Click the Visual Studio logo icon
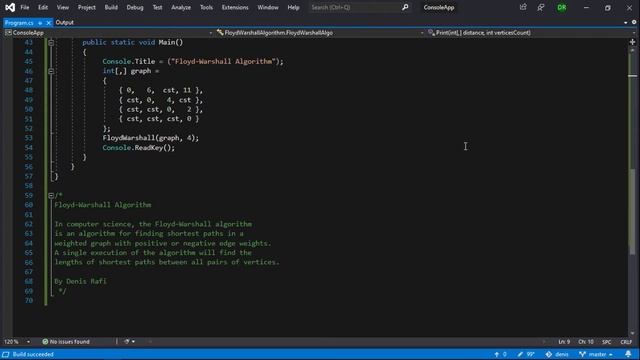This screenshot has height=360, width=640. point(10,7)
